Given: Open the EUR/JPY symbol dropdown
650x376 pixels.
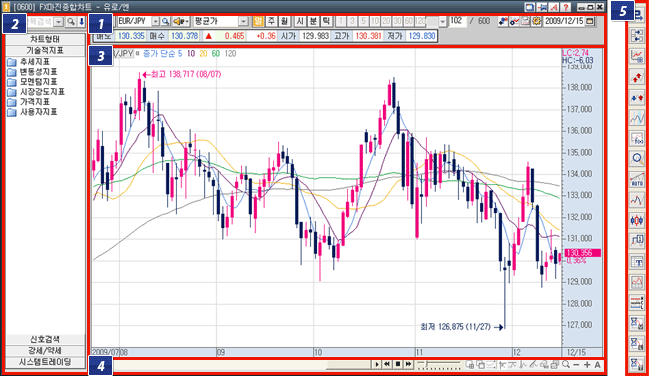Looking at the screenshot, I should [x=155, y=21].
